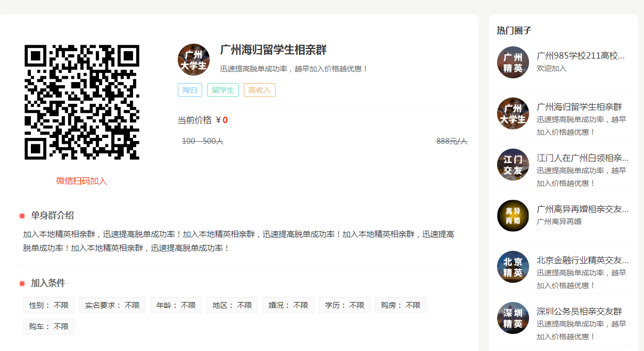The width and height of the screenshot is (644, 351).
Task: Click the 地区：不限 condition chip
Action: [232, 305]
